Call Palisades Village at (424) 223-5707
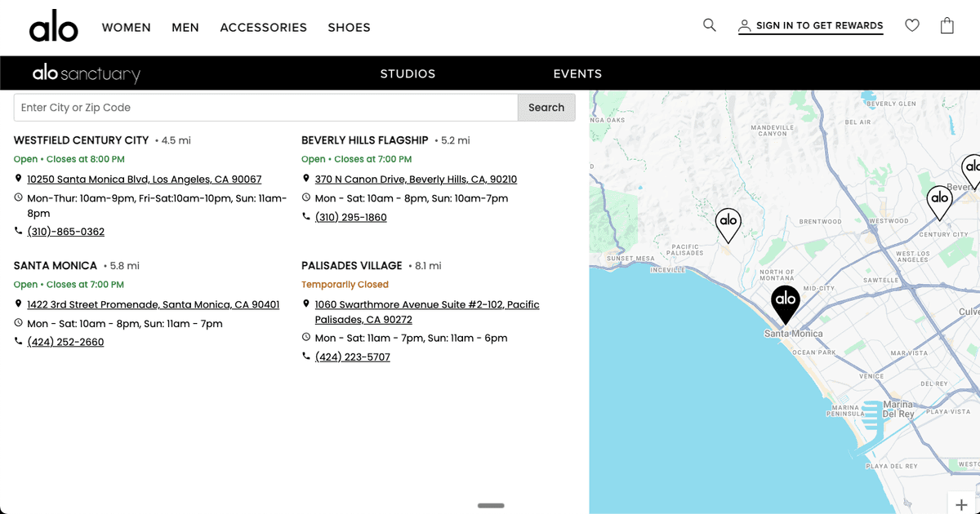The image size is (980, 514). point(353,357)
